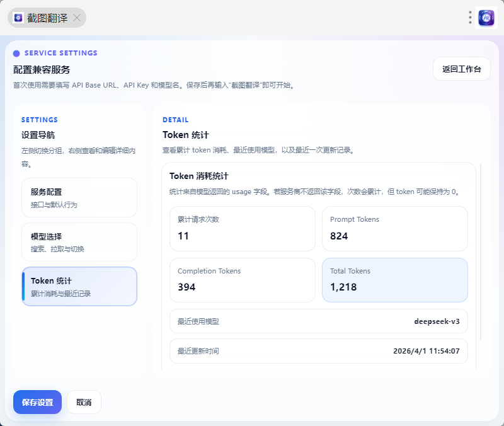Screen dimensions: 504x426
Task: Save changes with the 保存设置 button
Action: 37,402
